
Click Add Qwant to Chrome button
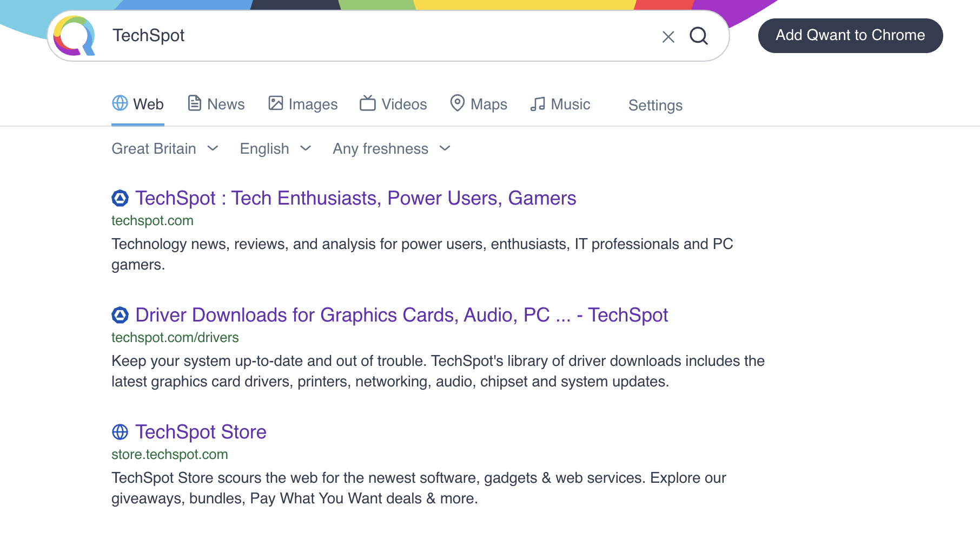850,36
